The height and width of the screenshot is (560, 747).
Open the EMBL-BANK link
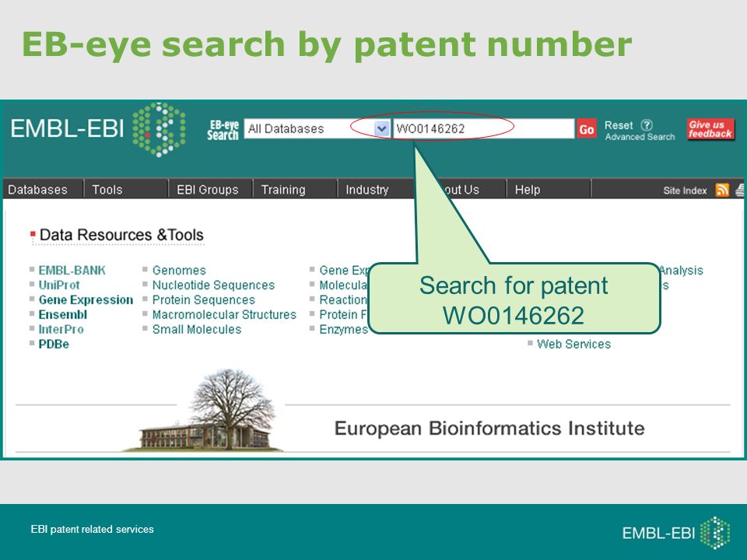point(72,271)
